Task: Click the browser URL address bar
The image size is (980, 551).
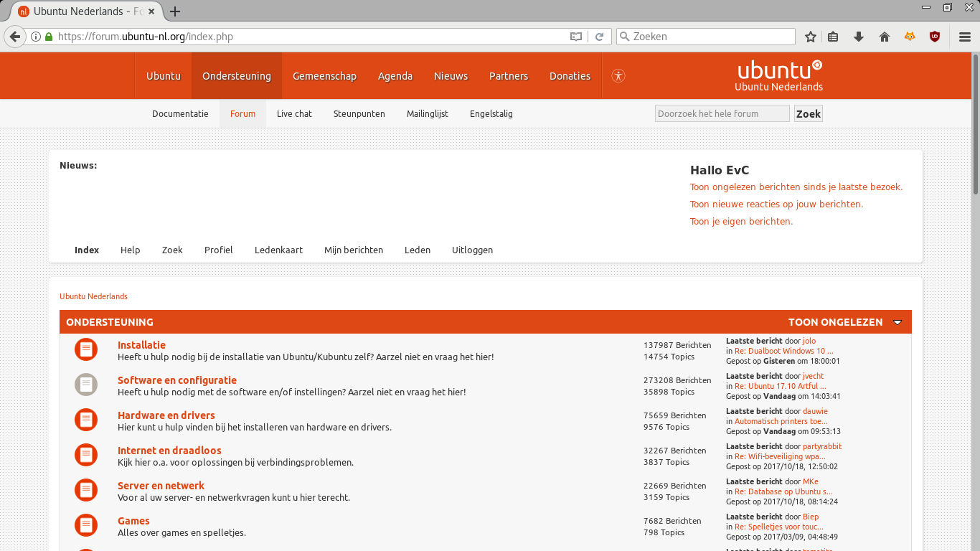Action: (308, 37)
